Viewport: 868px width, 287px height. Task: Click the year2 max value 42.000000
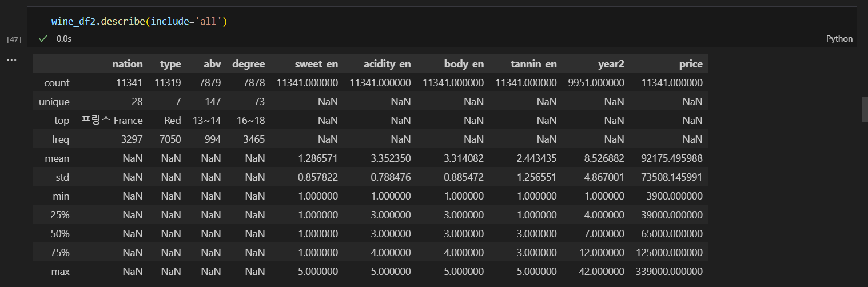pyautogui.click(x=602, y=272)
